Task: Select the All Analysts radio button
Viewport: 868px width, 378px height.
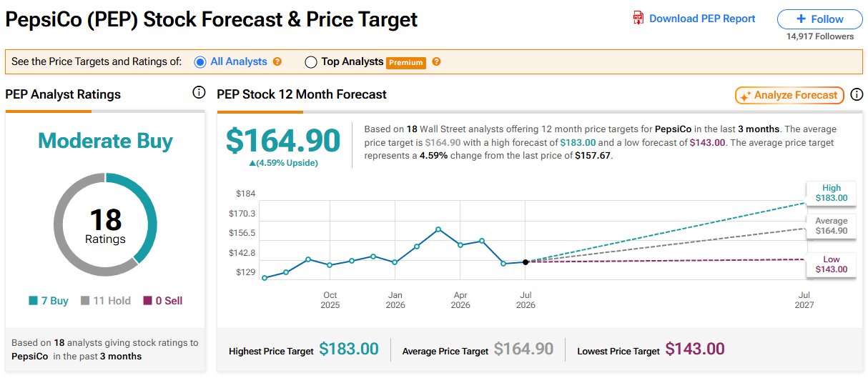Action: click(200, 62)
